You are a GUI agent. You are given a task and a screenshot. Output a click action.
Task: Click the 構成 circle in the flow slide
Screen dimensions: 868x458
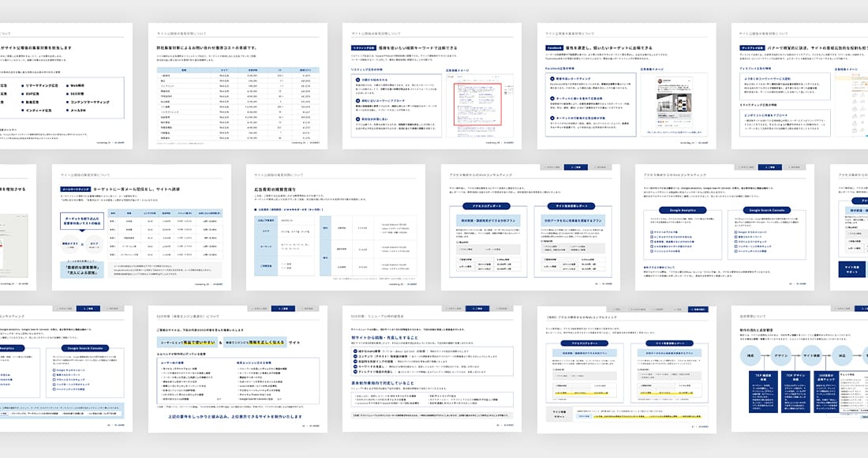click(x=751, y=355)
